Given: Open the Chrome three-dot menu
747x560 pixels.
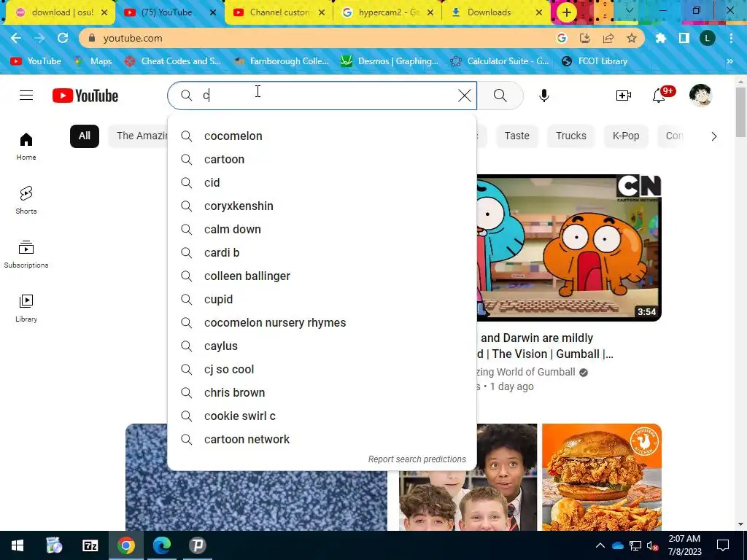Looking at the screenshot, I should coord(731,38).
